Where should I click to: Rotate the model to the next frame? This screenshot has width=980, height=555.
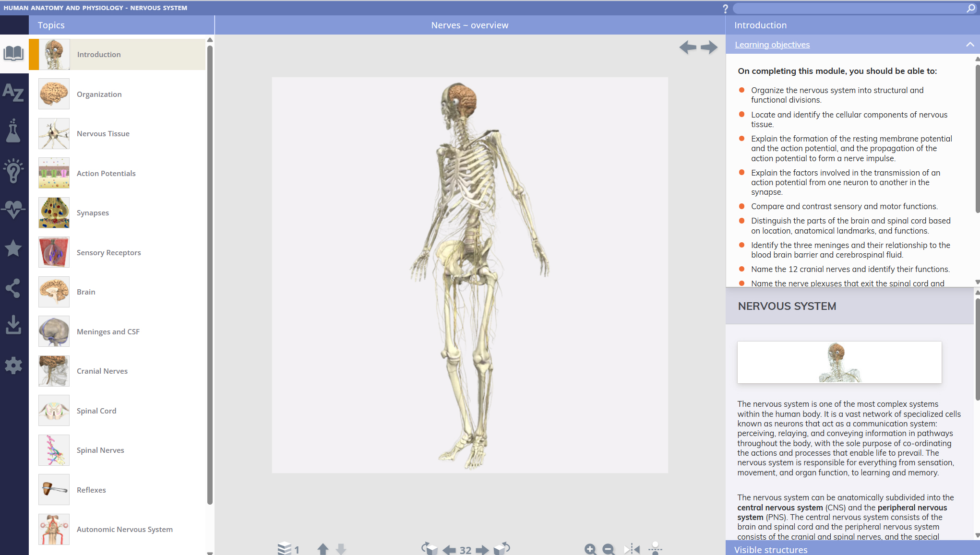pos(482,550)
